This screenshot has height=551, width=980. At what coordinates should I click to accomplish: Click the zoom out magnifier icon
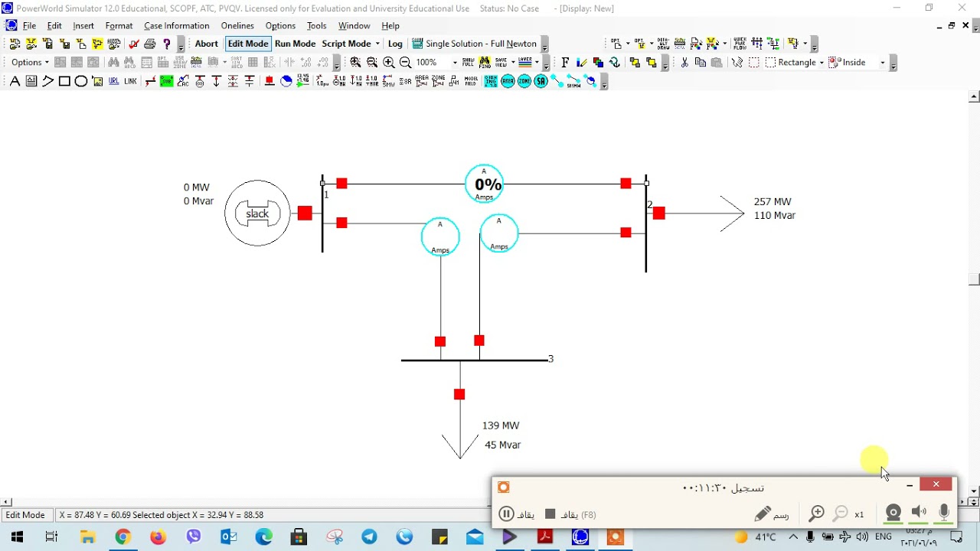[405, 62]
